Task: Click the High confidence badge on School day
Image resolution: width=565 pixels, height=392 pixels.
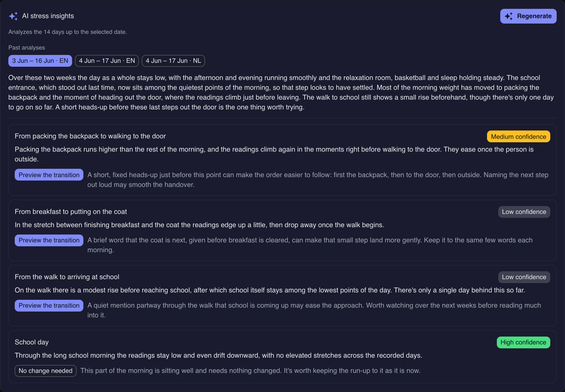Action: 523,342
